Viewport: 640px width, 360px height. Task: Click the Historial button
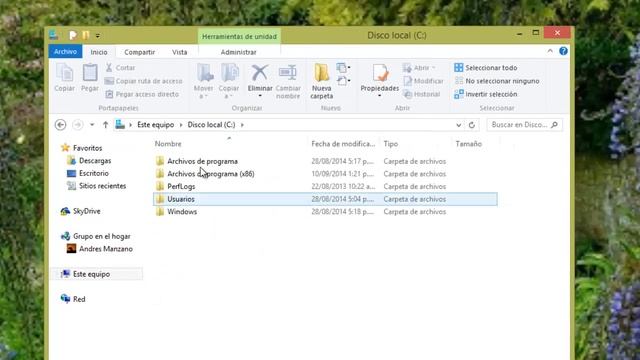pyautogui.click(x=422, y=94)
